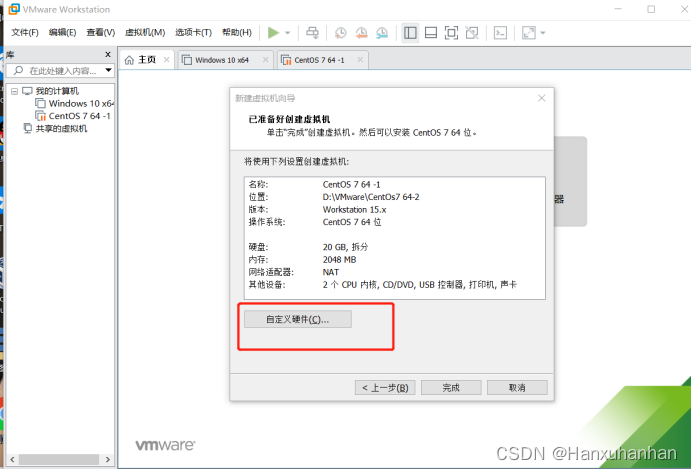This screenshot has width=692, height=470.
Task: Open the stretch display dropdown arrow
Action: click(543, 33)
